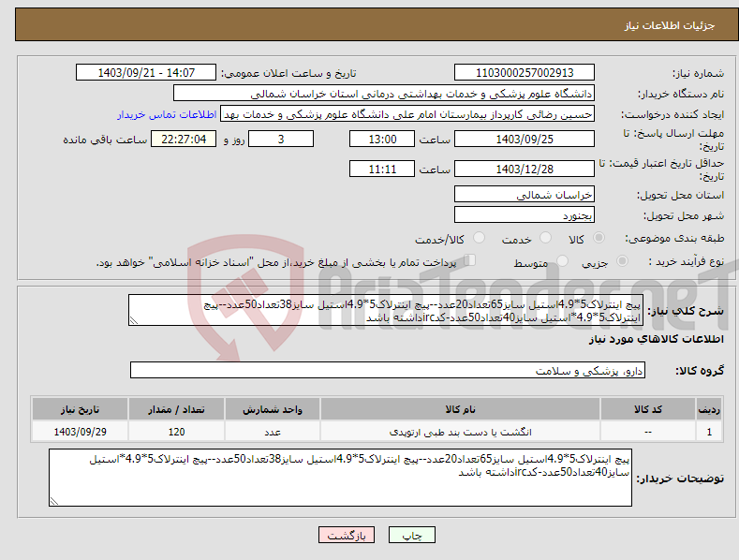The height and width of the screenshot is (560, 739).
Task: Select the متوسط purchase type radio
Action: pyautogui.click(x=562, y=260)
